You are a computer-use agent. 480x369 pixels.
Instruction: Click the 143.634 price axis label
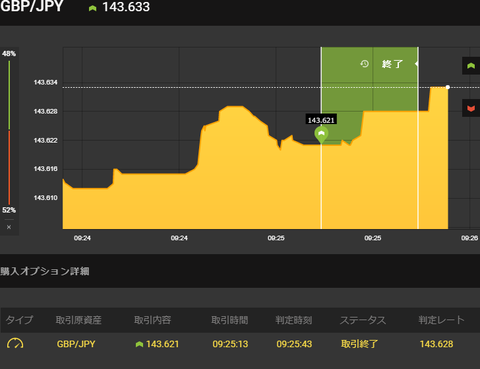point(46,82)
